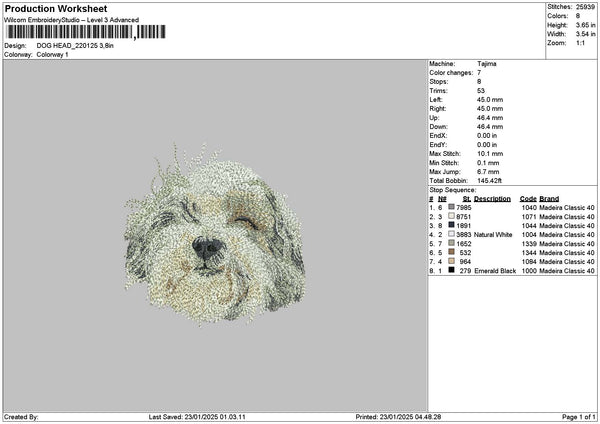This screenshot has width=600, height=424.
Task: Choose the swatch for thread code 1339
Action: click(452, 243)
